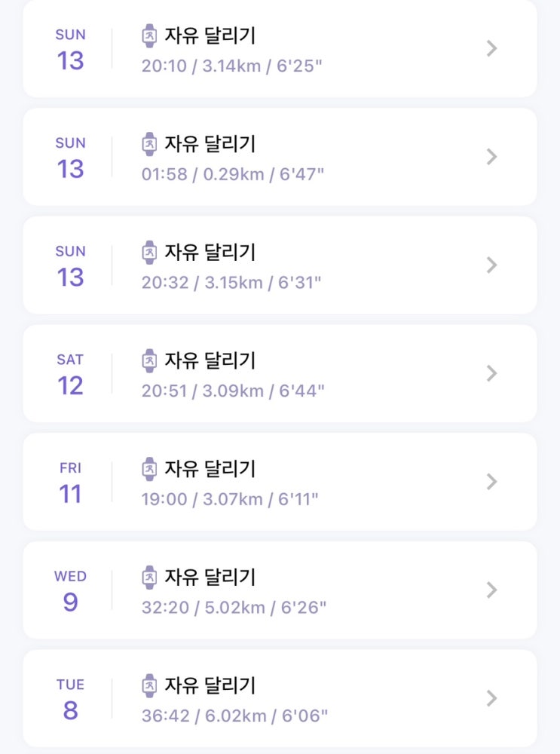This screenshot has width=560, height=754.
Task: Open chevron on the 01:58 run
Action: coord(491,157)
